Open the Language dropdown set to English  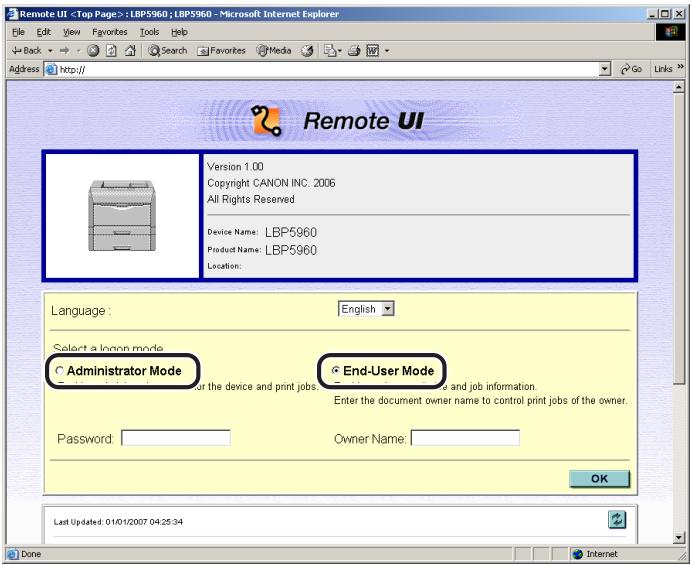[x=366, y=309]
